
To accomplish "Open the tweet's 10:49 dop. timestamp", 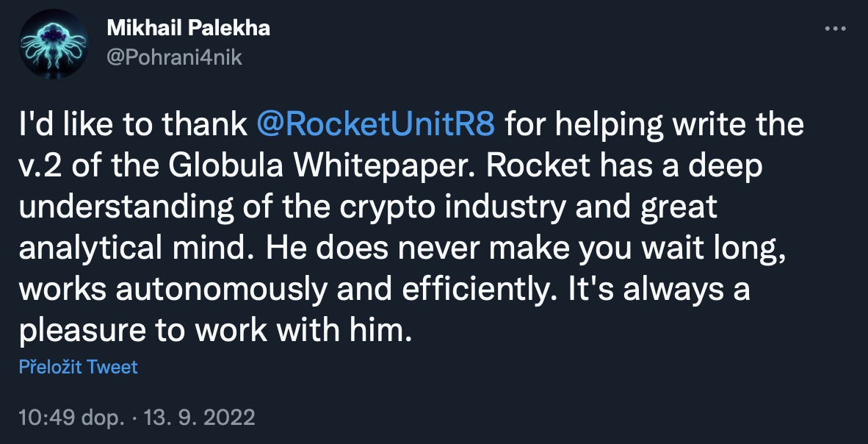I will pyautogui.click(x=70, y=418).
